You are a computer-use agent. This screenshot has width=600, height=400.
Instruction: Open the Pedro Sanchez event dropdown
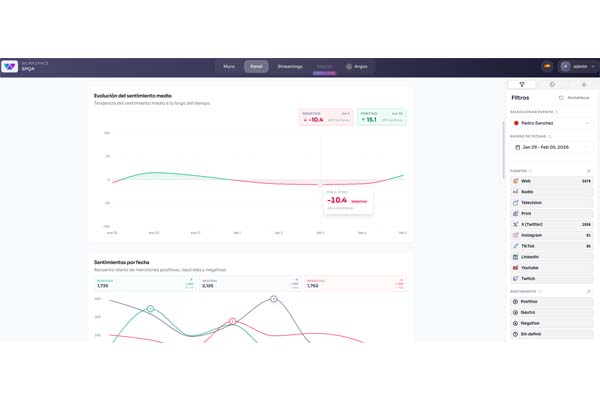[552, 123]
